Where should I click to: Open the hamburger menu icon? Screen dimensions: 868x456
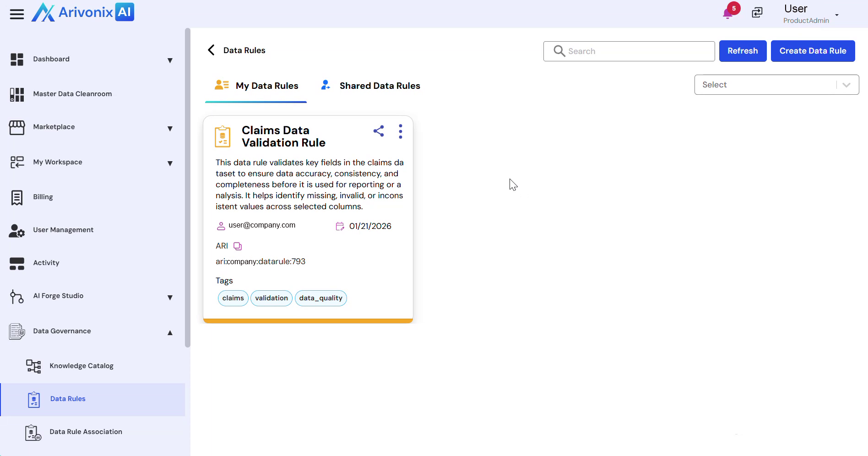(x=17, y=14)
